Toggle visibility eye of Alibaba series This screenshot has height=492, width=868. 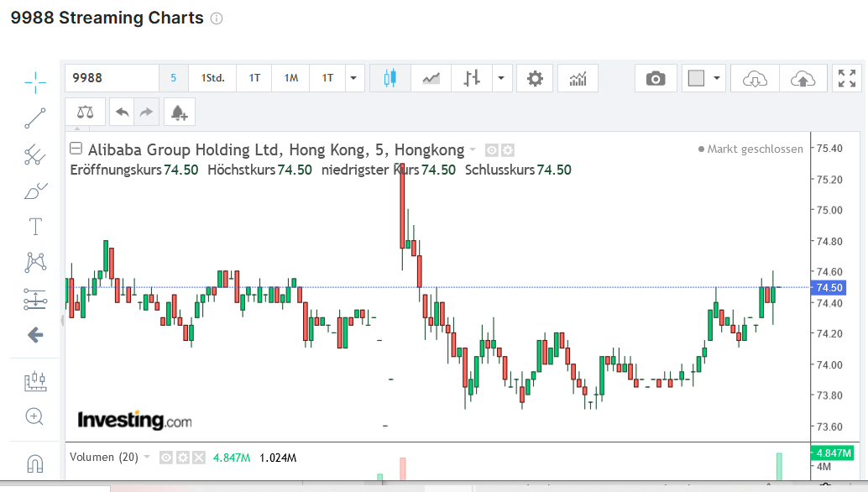click(492, 150)
